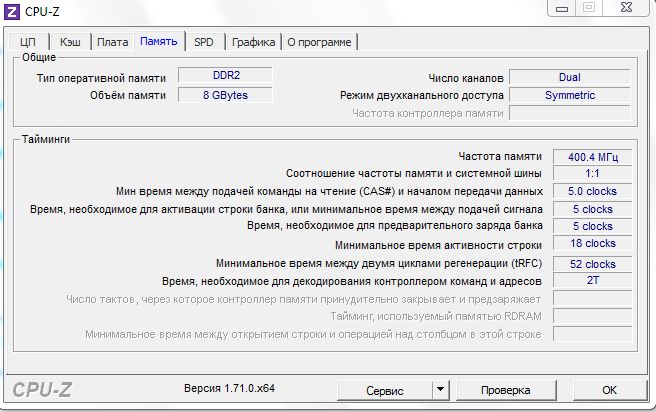This screenshot has height=412, width=656.
Task: Click the Dual channels field
Action: (569, 77)
